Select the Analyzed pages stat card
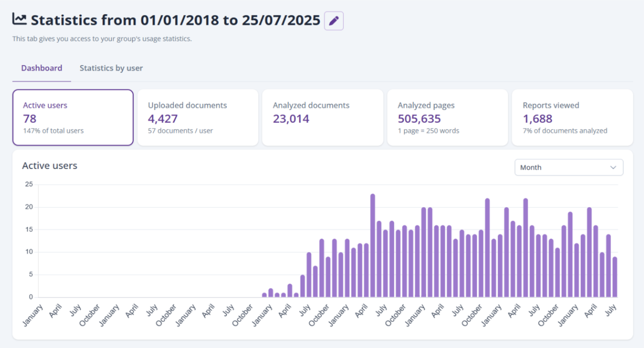Screen dimensions: 644x348 447,117
